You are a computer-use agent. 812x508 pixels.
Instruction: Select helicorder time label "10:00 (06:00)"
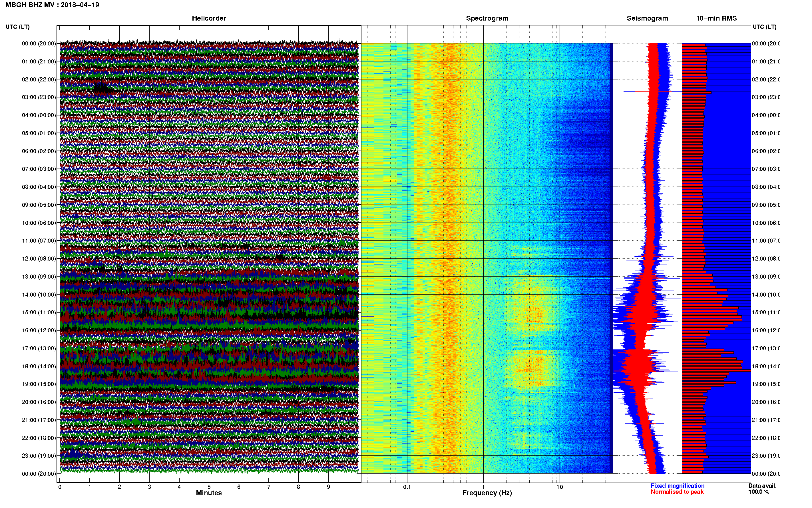pyautogui.click(x=39, y=223)
